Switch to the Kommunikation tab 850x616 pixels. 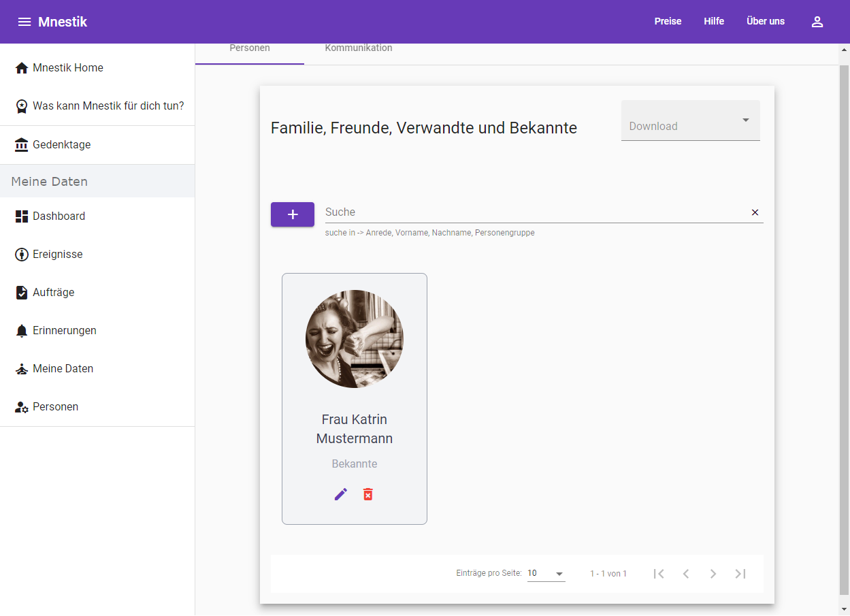point(359,49)
